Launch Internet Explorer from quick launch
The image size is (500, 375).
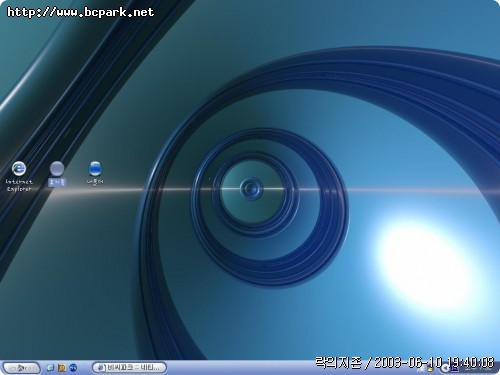[x=51, y=368]
